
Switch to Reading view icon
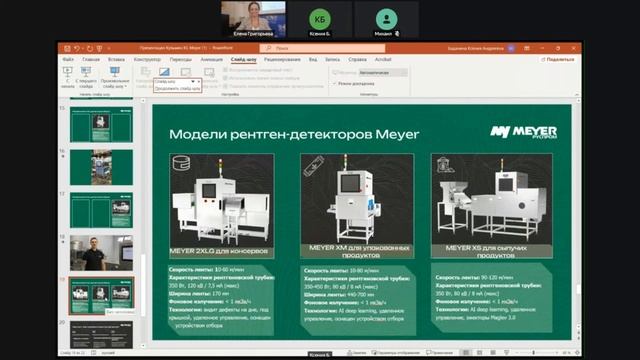click(493, 352)
